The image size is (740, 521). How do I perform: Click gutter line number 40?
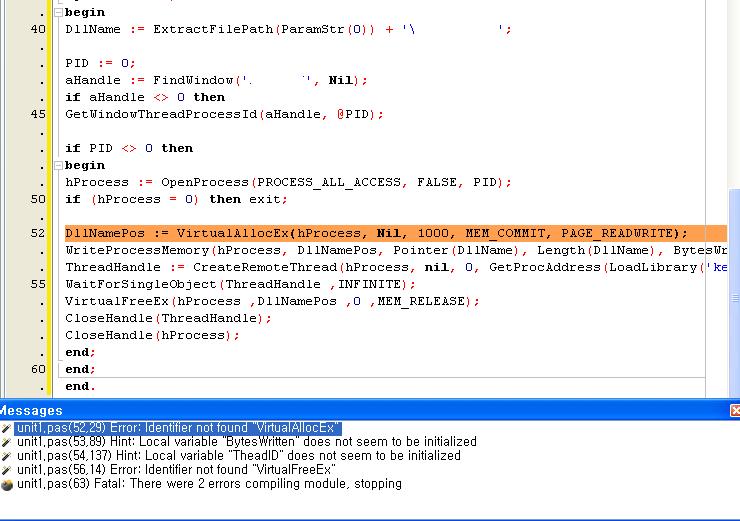coord(38,29)
